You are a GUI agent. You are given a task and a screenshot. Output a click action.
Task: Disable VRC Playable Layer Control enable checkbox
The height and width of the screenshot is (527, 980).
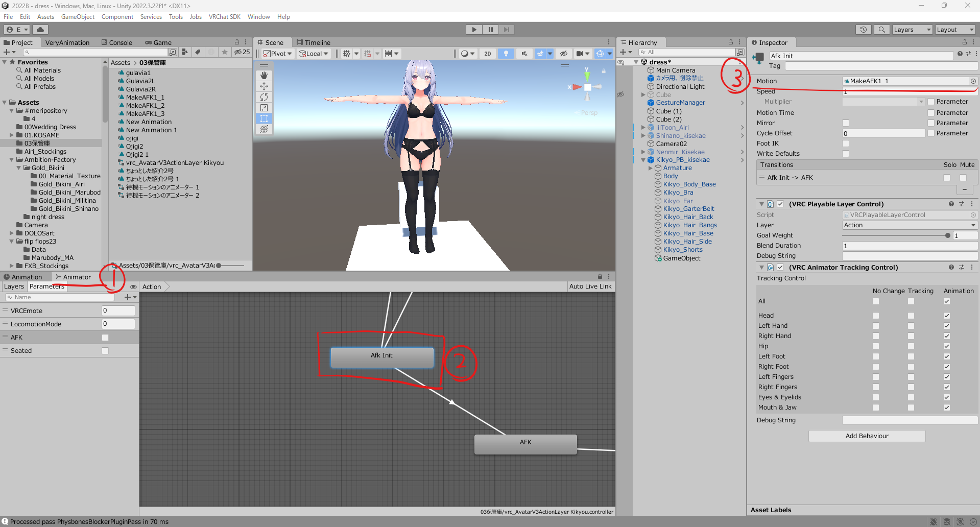780,204
